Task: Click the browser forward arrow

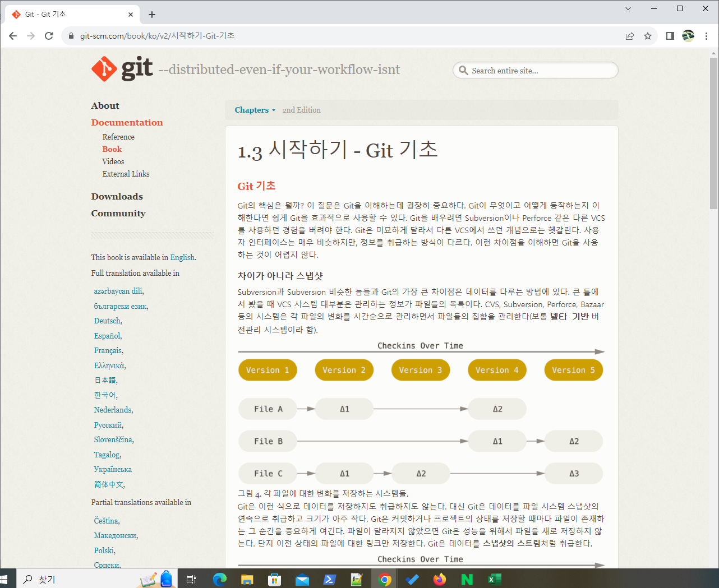Action: pos(31,36)
